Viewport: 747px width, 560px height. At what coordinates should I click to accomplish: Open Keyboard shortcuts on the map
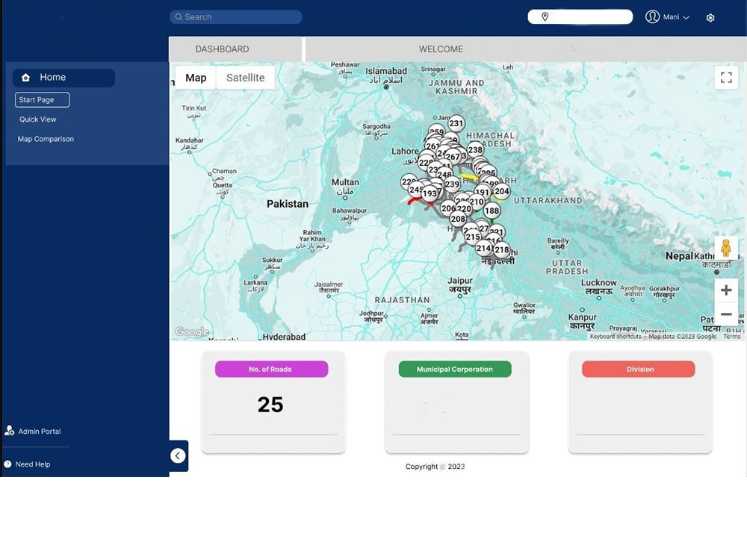point(616,336)
